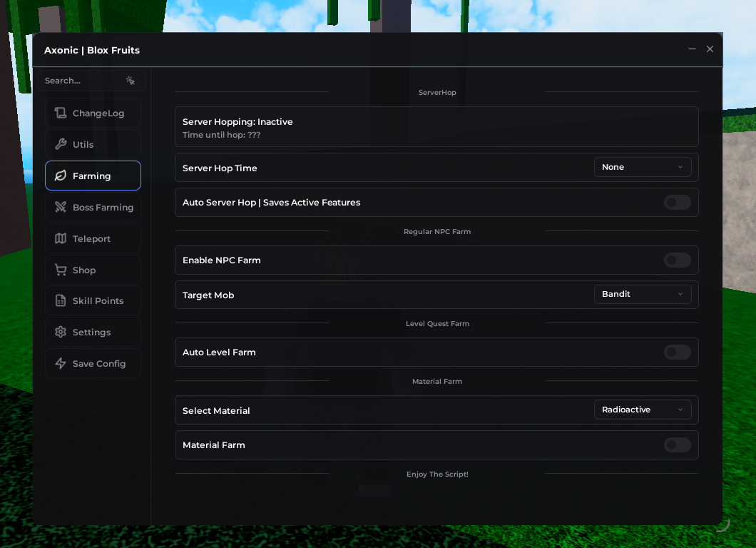
Task: Close the Axonic Blox Fruits window
Action: coord(710,49)
